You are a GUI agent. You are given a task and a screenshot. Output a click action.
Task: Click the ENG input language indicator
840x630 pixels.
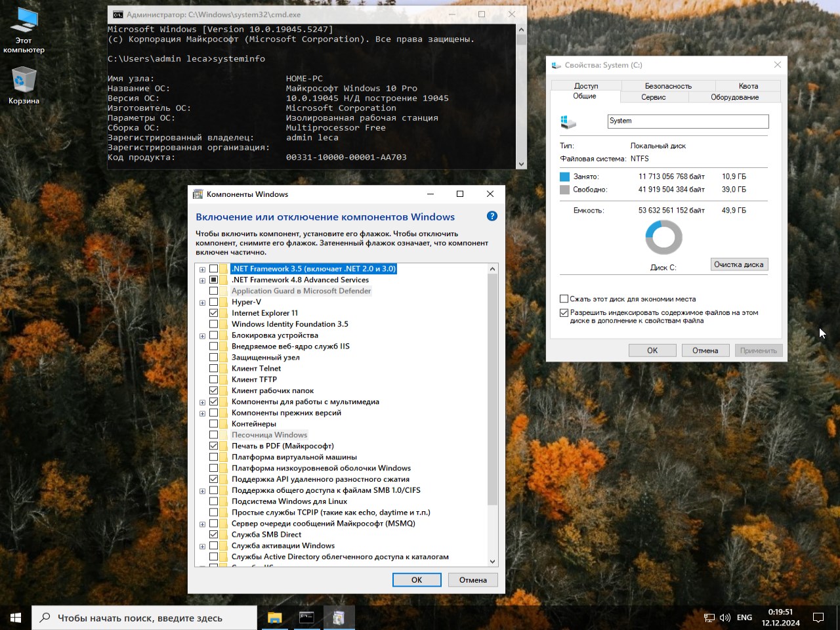744,618
